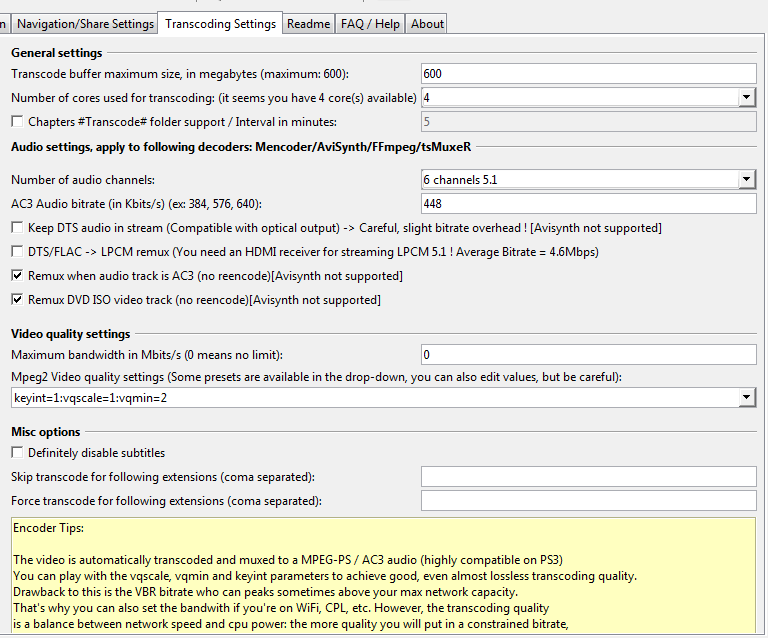Screen dimensions: 768x638
Task: Click the 'Encoder Tips:' text
Action: click(48, 528)
